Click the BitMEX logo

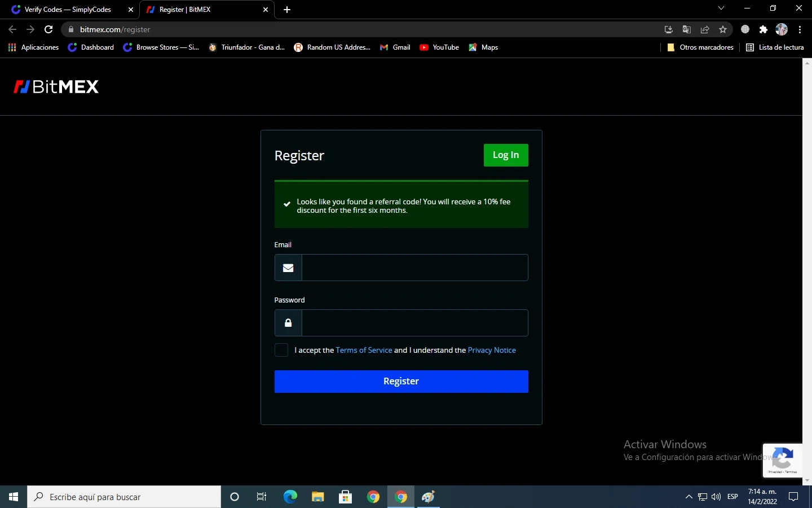click(x=56, y=86)
